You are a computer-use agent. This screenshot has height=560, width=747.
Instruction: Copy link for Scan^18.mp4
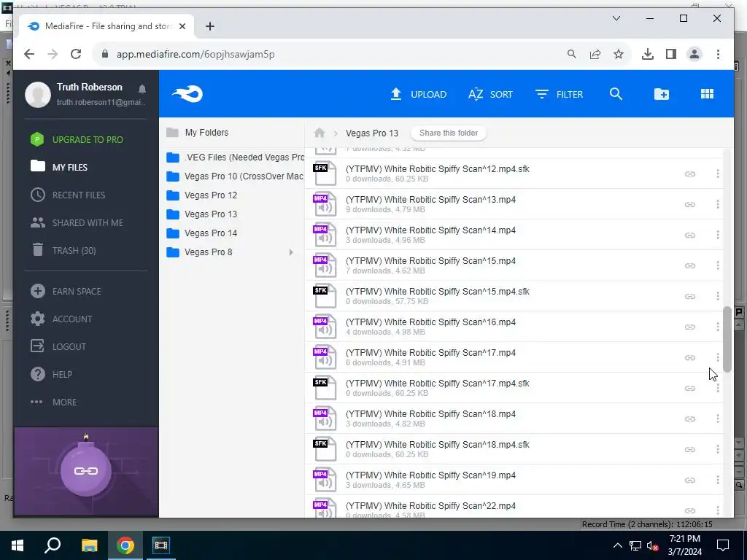pos(689,419)
